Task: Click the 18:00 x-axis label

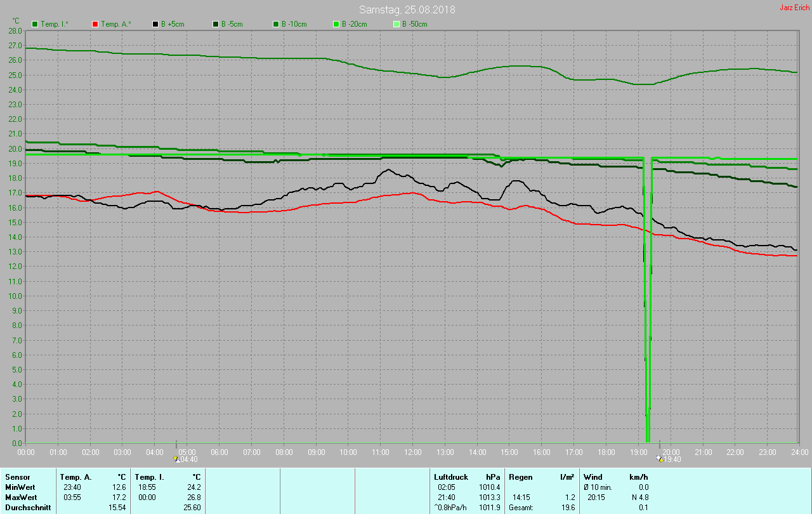Action: coord(606,452)
